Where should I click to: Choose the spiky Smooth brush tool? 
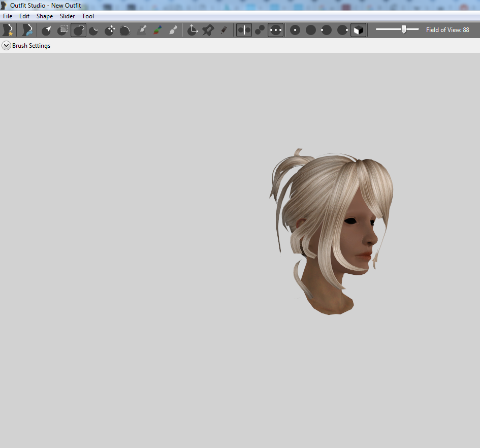click(x=125, y=30)
